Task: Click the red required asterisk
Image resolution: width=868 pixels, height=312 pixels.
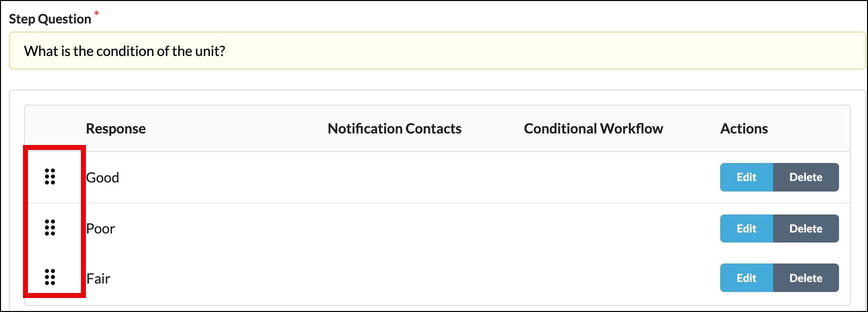Action: point(97,13)
